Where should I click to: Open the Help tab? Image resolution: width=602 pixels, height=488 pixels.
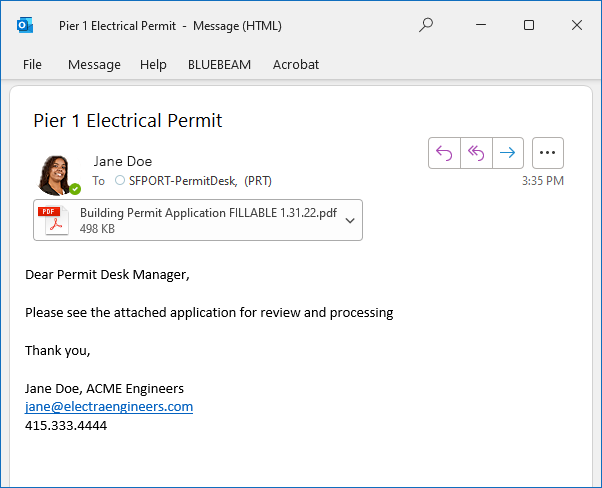[153, 65]
